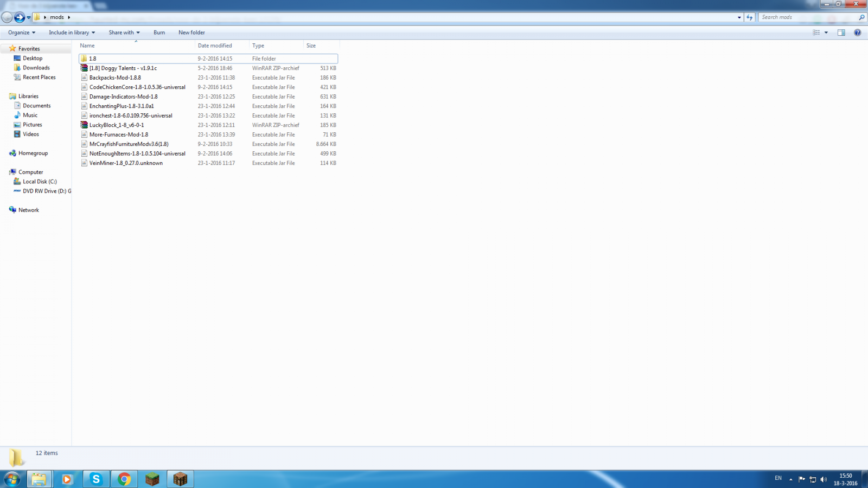Open Skype from the taskbar
Screen dimensions: 868x488
(x=95, y=479)
